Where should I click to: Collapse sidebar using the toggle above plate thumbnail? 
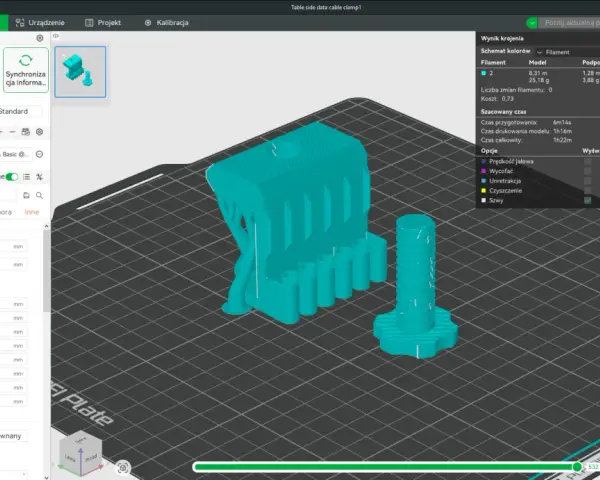click(56, 36)
